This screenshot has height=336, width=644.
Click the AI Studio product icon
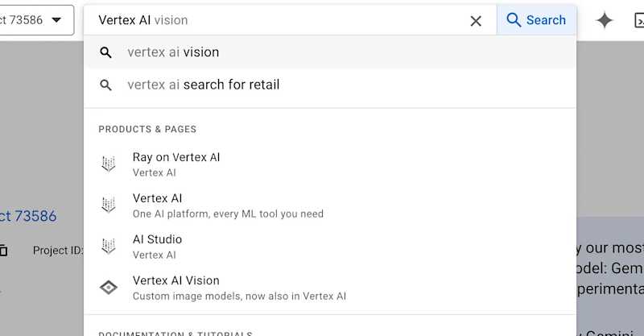click(109, 246)
